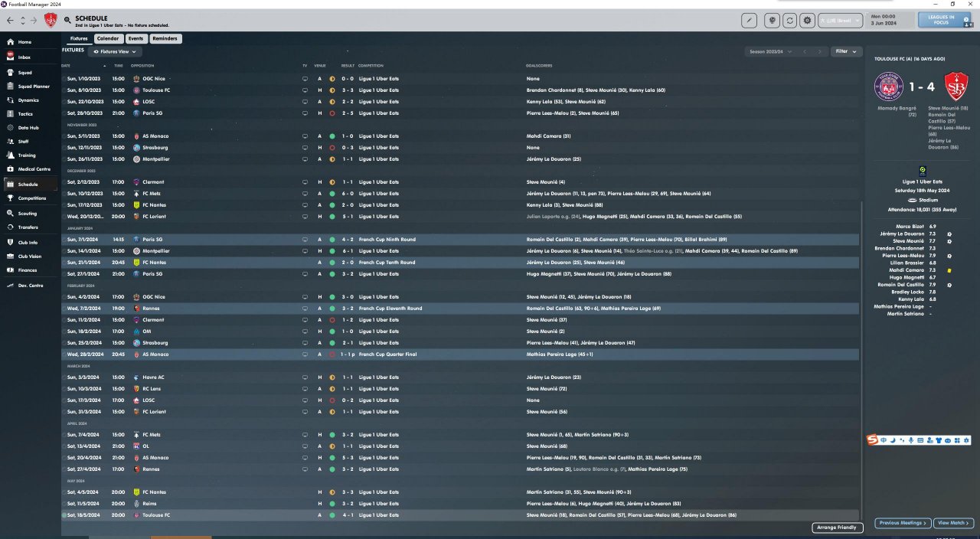This screenshot has height=539, width=980.
Task: Switch to the Reminders tab
Action: click(165, 38)
